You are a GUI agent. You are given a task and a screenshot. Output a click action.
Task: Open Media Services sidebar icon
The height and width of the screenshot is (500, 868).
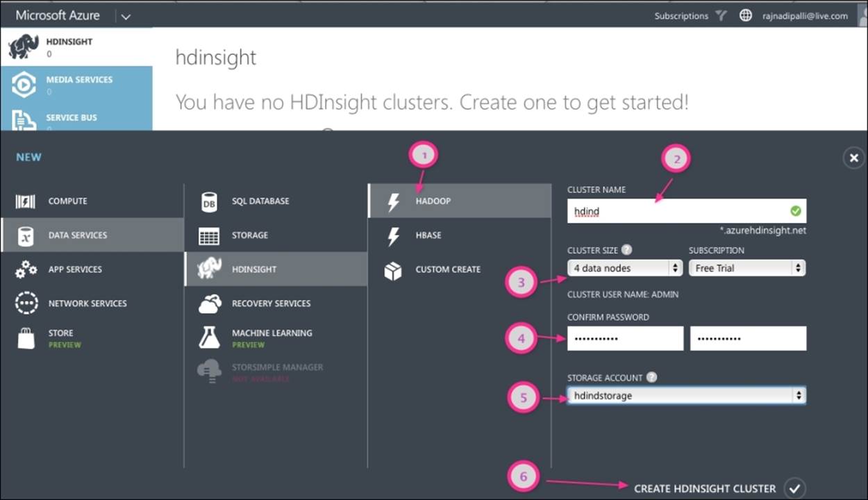pyautogui.click(x=24, y=85)
